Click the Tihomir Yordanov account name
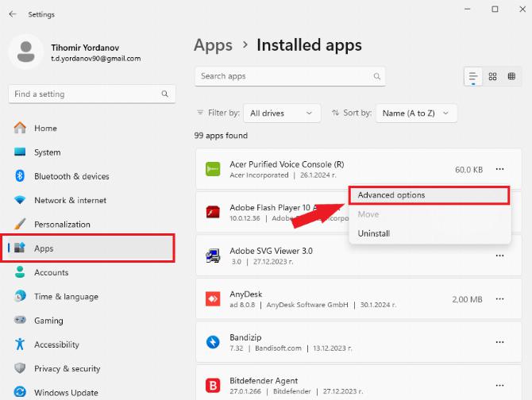 pyautogui.click(x=85, y=48)
